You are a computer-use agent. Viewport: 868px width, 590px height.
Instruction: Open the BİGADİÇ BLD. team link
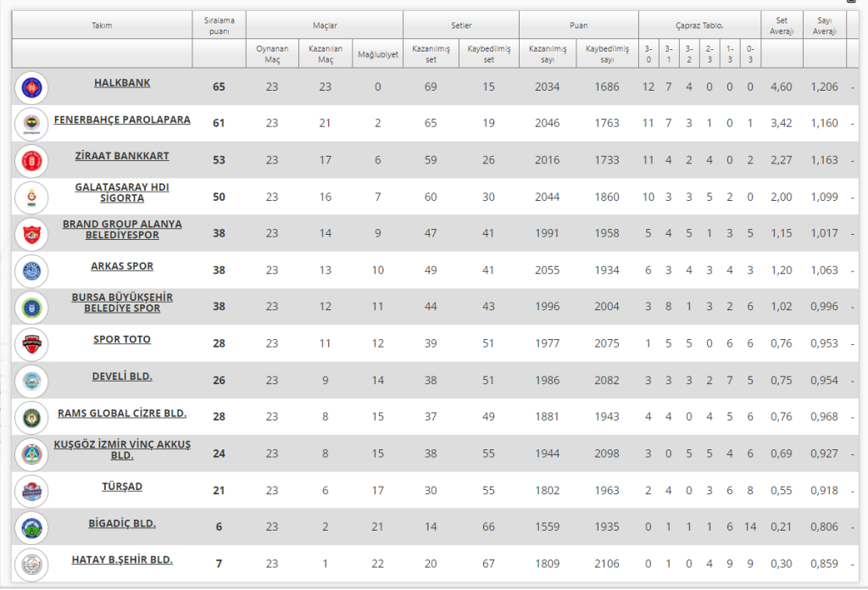(x=122, y=523)
